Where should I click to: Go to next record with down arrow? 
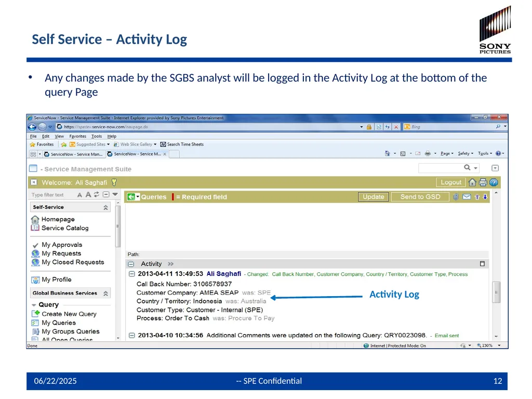pos(485,197)
